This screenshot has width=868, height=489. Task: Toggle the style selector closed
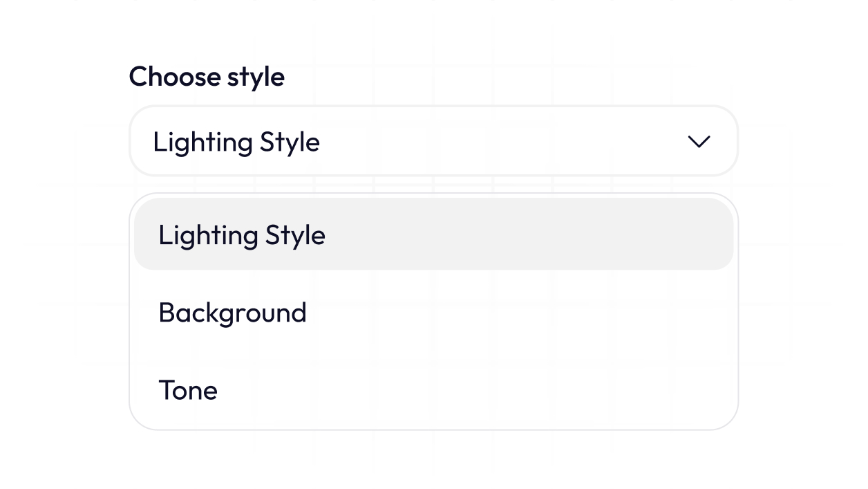tap(699, 142)
